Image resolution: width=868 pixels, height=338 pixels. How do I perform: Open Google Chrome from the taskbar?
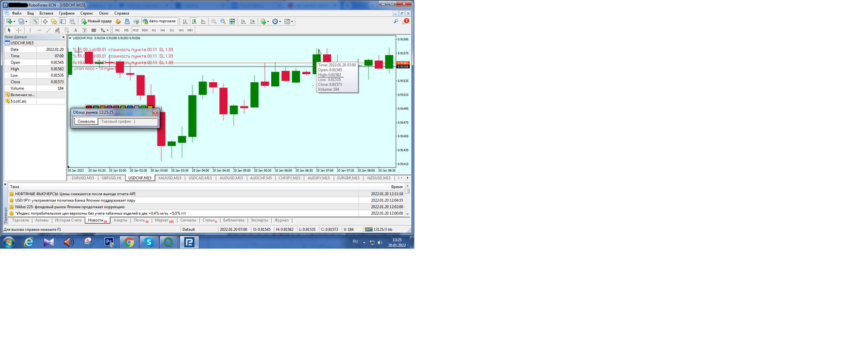129,242
